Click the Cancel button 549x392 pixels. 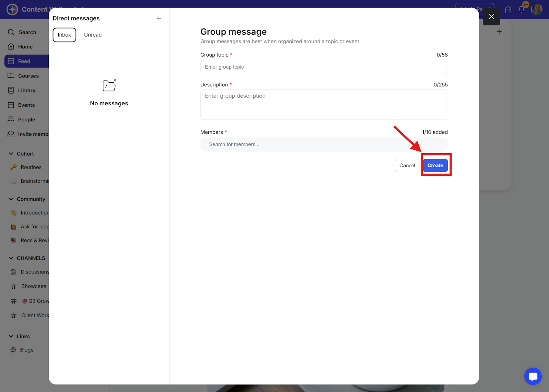(407, 166)
